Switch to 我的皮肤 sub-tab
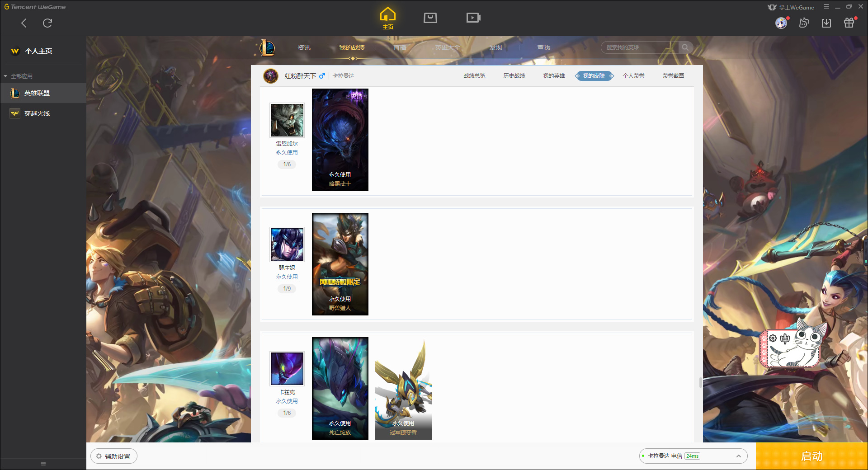The width and height of the screenshot is (868, 470). [594, 76]
